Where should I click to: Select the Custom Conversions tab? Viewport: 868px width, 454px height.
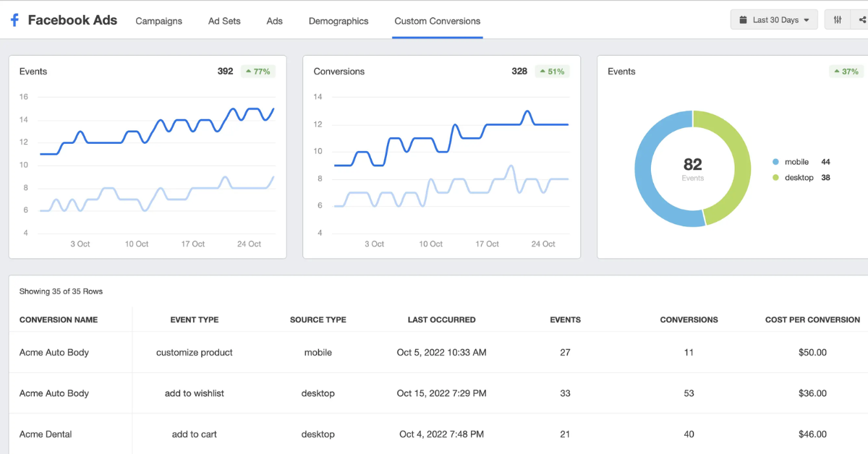pos(437,21)
